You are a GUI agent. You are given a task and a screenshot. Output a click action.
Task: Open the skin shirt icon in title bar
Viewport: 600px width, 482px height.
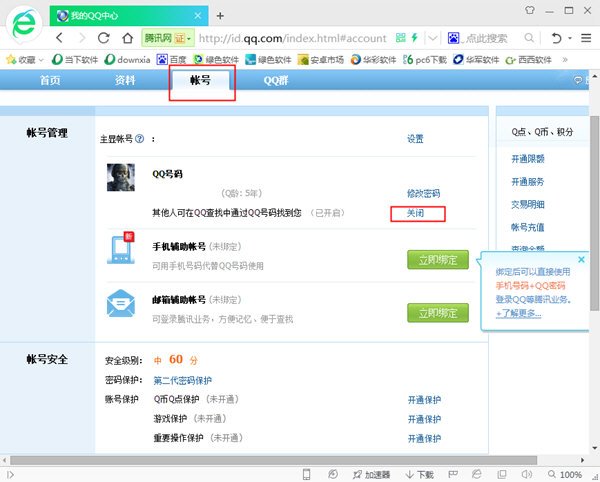point(530,10)
